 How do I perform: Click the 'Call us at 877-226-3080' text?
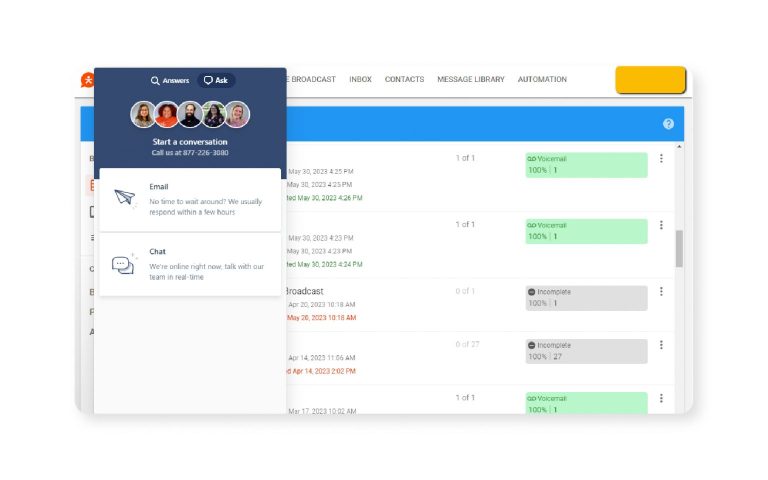point(190,153)
